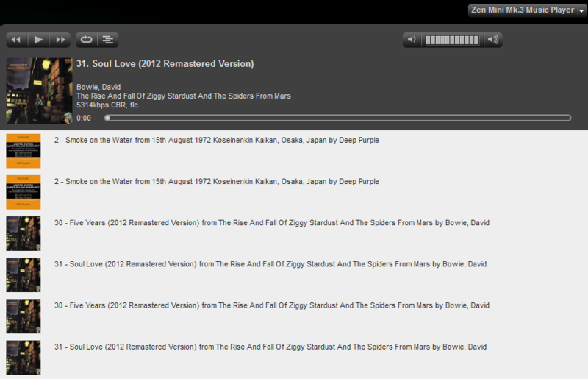
Task: Click the previous track rewind button
Action: tap(16, 40)
